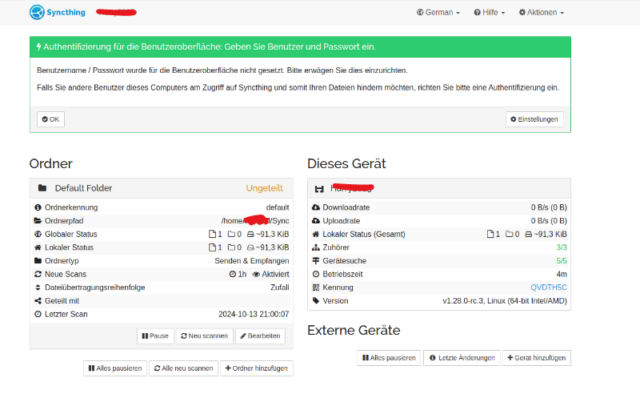
Task: Click the folder icon beside Default Folder
Action: tap(42, 188)
